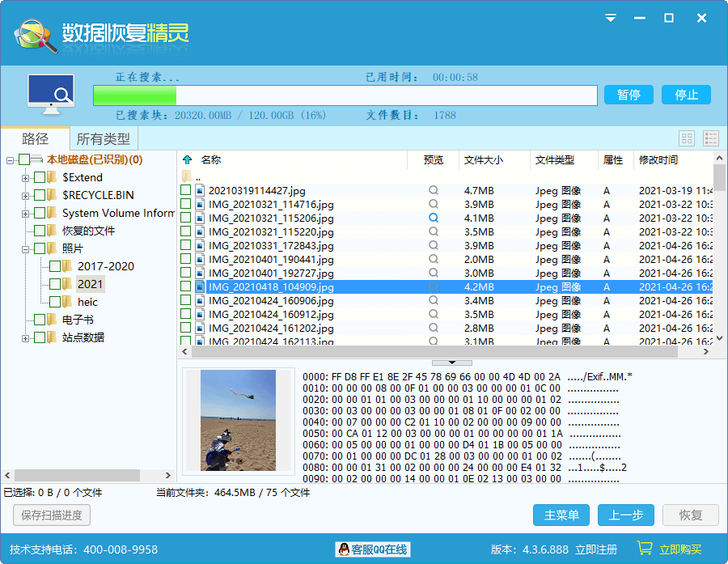Click the 暂停 pause button
The height and width of the screenshot is (564, 728).
click(629, 95)
